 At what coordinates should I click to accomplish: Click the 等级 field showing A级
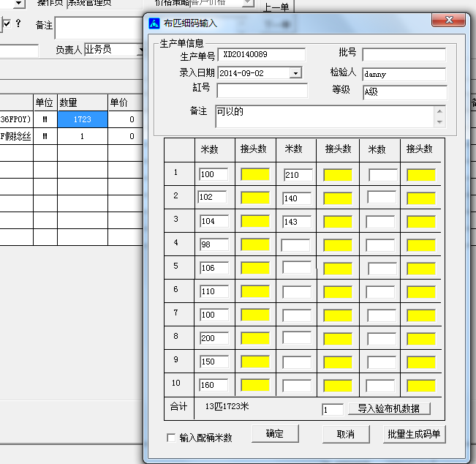[x=404, y=92]
